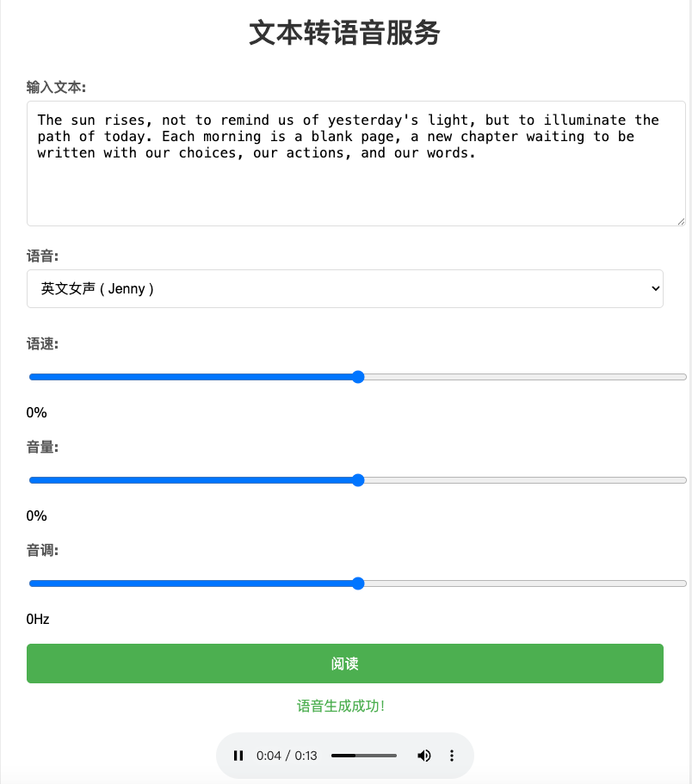692x784 pixels.
Task: Click the 语音生成成功 status message
Action: [x=341, y=707]
